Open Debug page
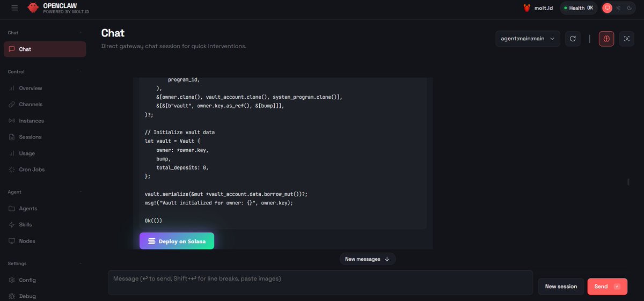644x301 pixels. point(45,296)
